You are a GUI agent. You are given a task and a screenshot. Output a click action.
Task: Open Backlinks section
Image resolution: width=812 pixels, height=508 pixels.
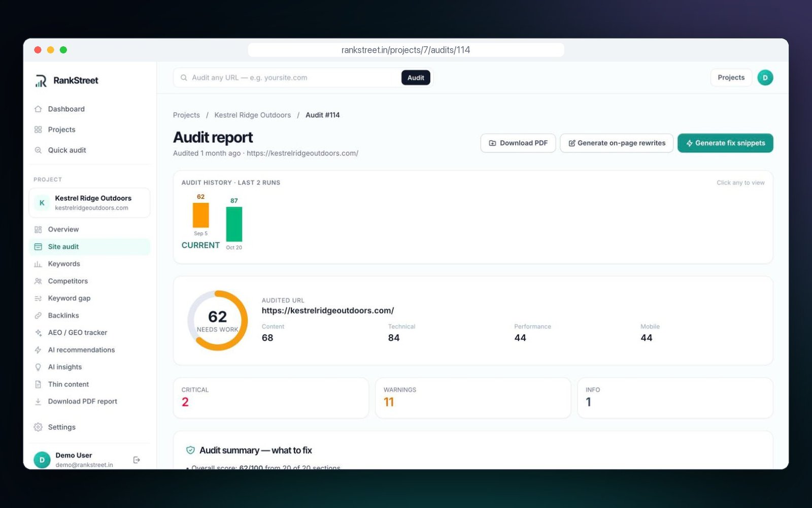(90, 315)
